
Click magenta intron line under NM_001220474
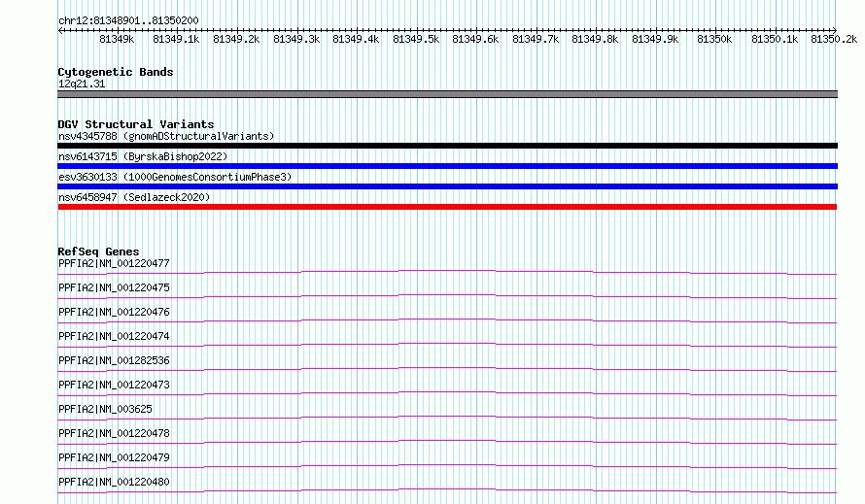click(x=447, y=344)
